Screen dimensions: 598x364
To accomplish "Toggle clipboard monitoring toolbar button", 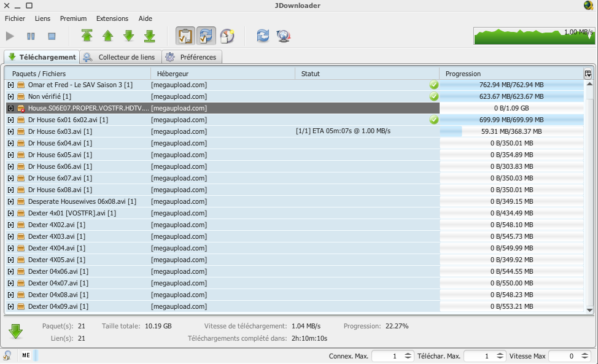I will click(x=185, y=36).
